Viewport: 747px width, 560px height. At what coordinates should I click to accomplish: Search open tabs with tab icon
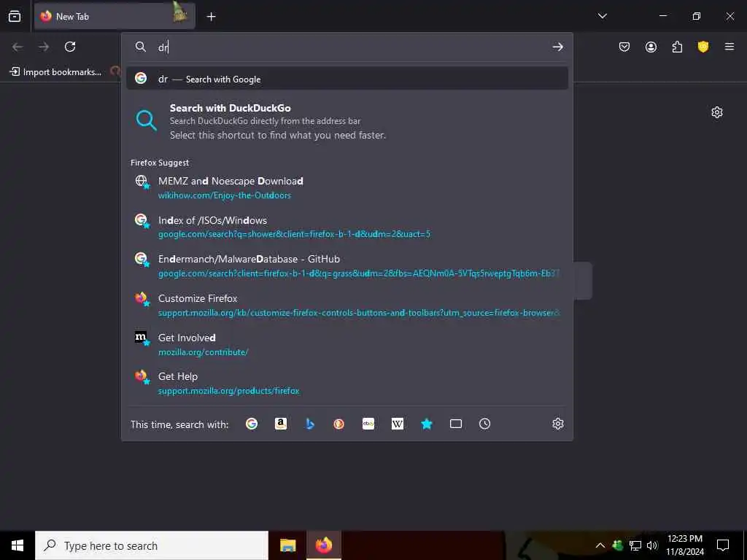tap(455, 424)
